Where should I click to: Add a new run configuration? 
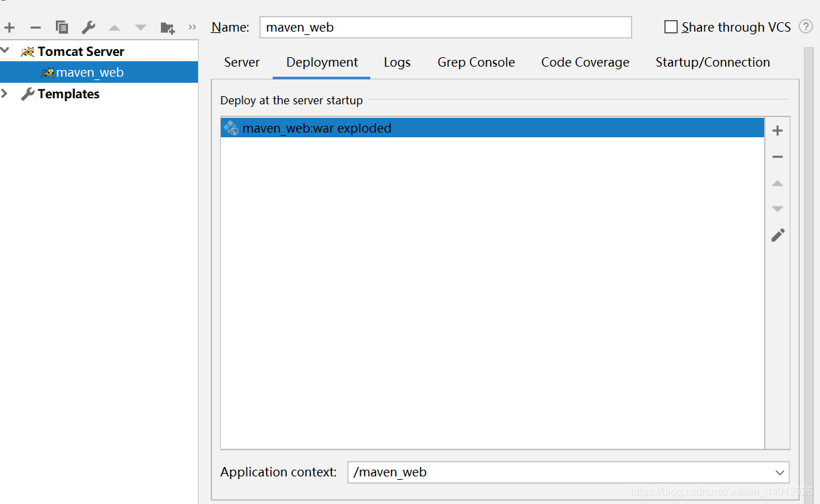tap(9, 28)
